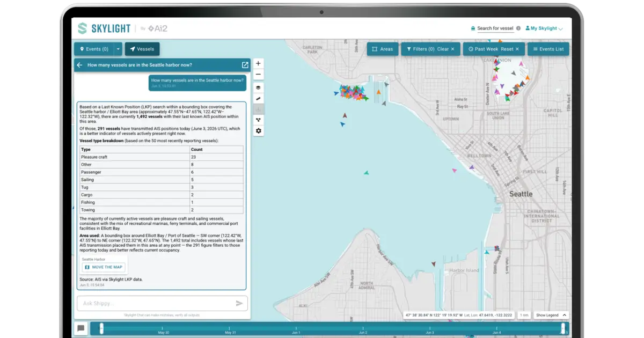Open the My Skylight account menu

544,28
